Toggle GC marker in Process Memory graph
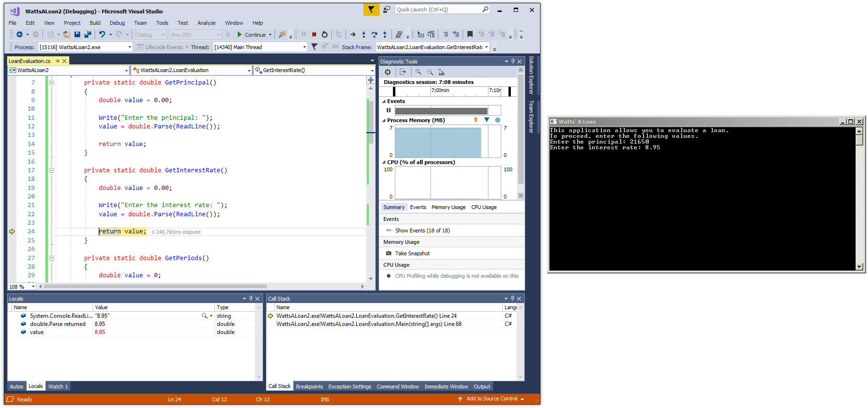The width and height of the screenshot is (868, 408). point(476,120)
